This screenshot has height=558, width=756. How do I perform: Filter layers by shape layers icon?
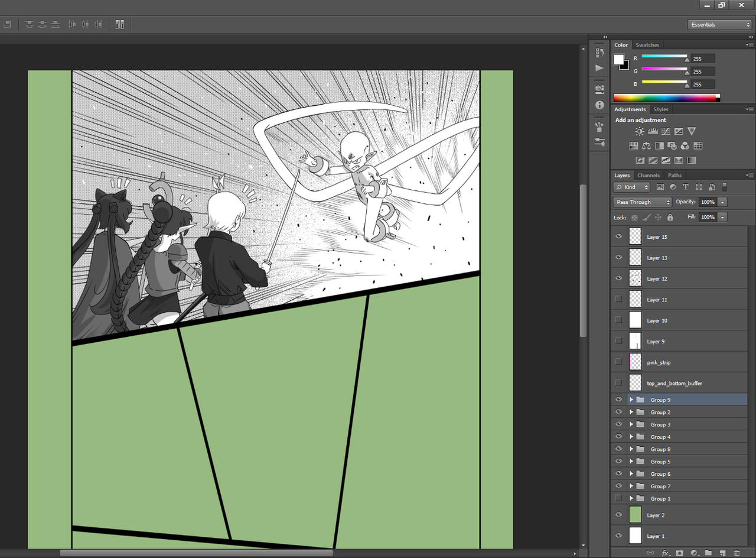(699, 187)
